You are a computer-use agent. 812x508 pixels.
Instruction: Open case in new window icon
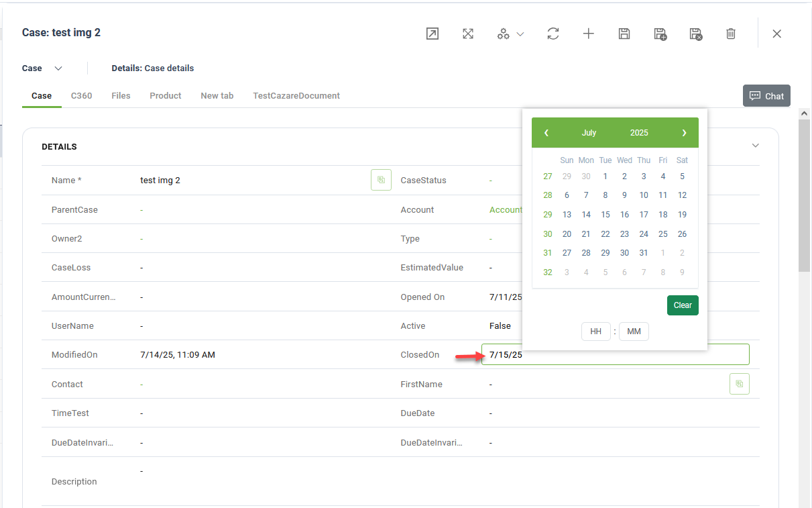pos(432,34)
